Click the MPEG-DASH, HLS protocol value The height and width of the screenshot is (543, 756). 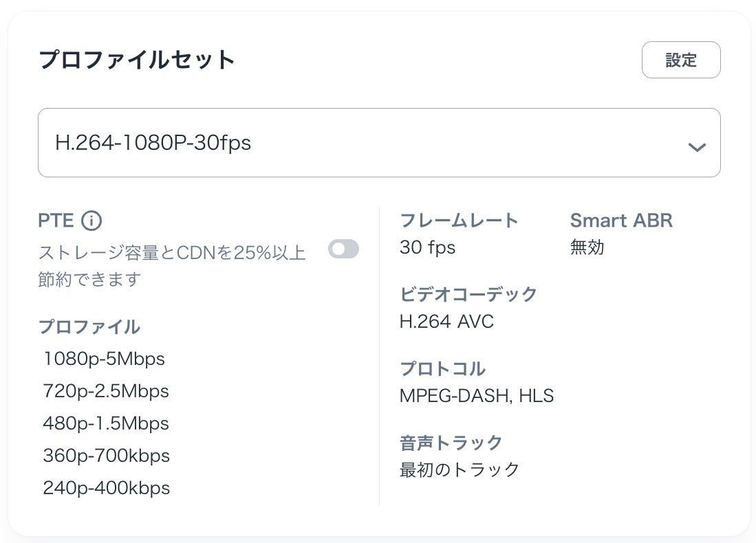(x=476, y=396)
